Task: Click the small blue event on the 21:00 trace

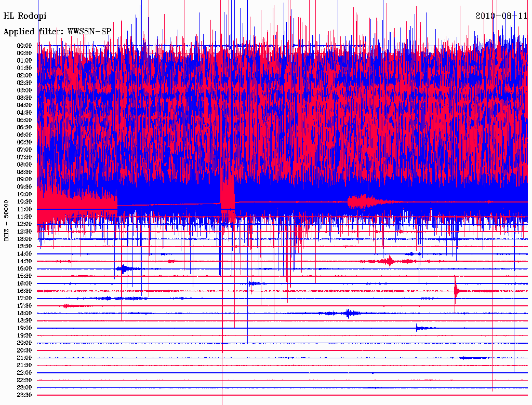Action: click(x=470, y=358)
